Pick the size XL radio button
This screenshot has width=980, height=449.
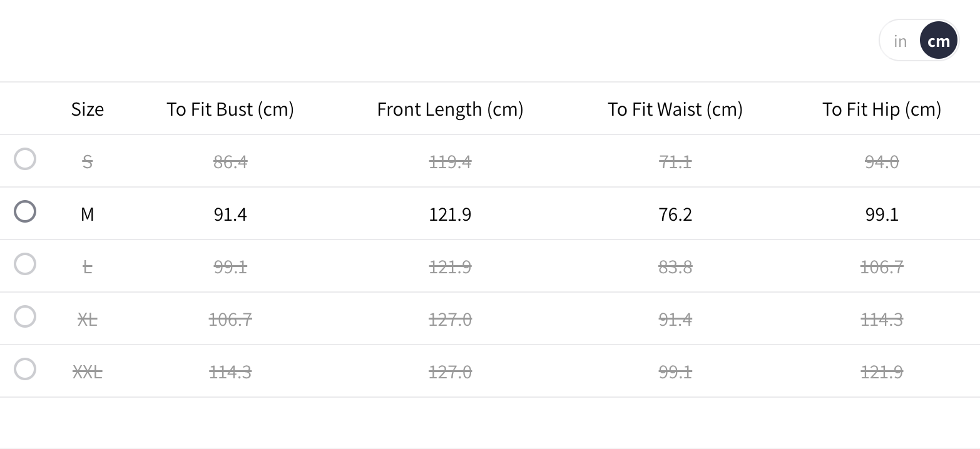coord(25,316)
